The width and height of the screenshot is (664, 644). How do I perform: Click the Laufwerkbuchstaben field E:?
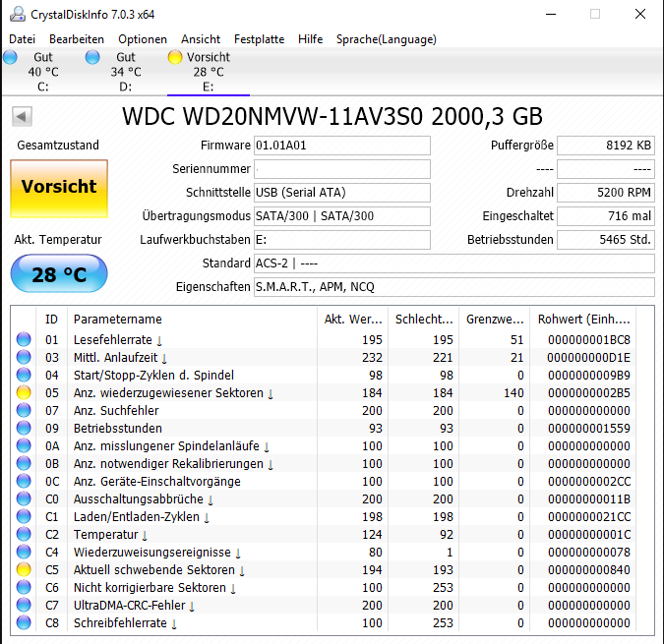click(x=341, y=240)
